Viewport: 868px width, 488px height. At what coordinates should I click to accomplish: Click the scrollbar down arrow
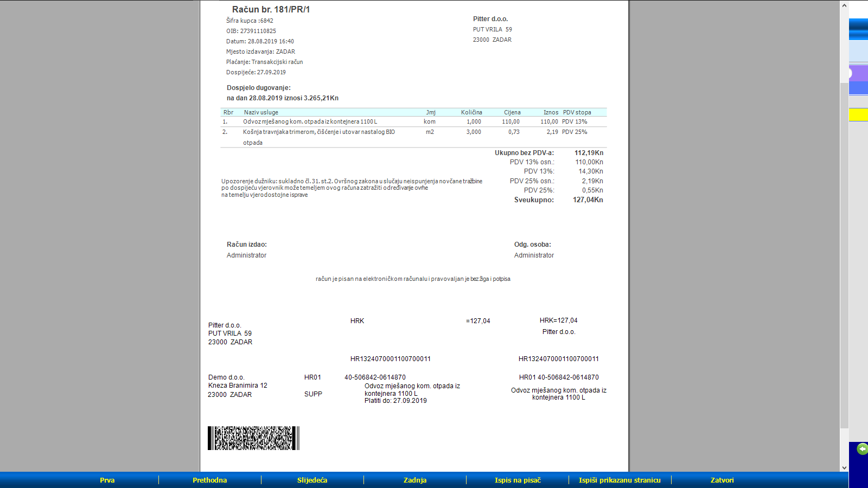[x=844, y=467]
